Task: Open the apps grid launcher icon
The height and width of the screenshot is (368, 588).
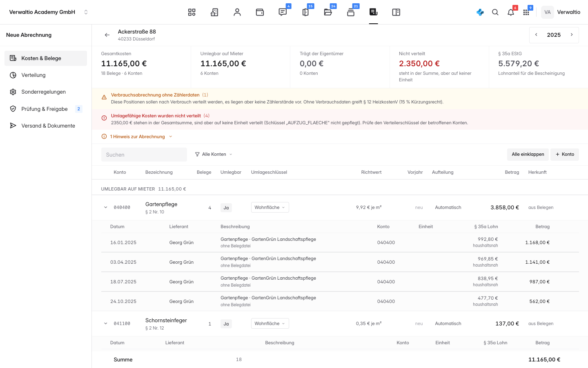Action: click(x=526, y=12)
